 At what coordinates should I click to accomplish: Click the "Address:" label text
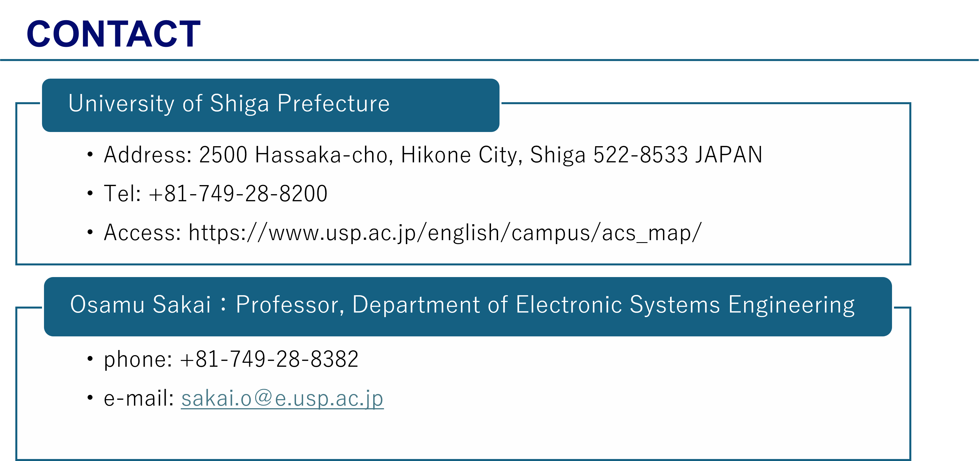[148, 155]
